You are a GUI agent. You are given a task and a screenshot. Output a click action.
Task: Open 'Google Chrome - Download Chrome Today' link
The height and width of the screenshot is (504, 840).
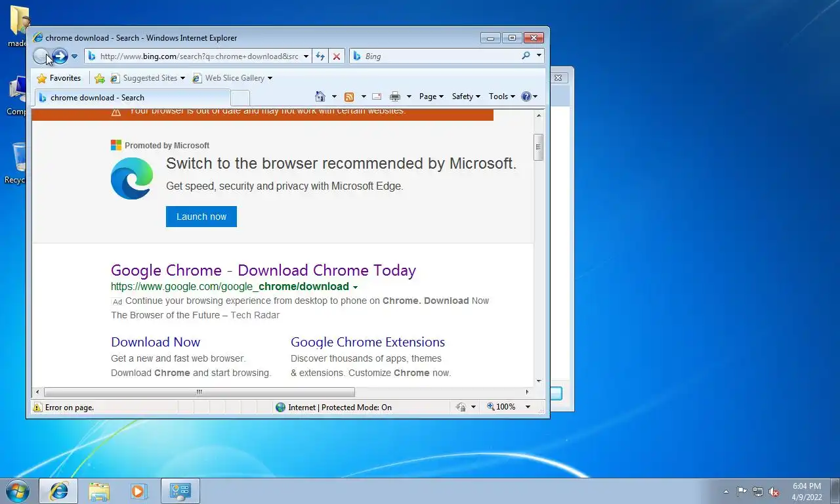[263, 270]
